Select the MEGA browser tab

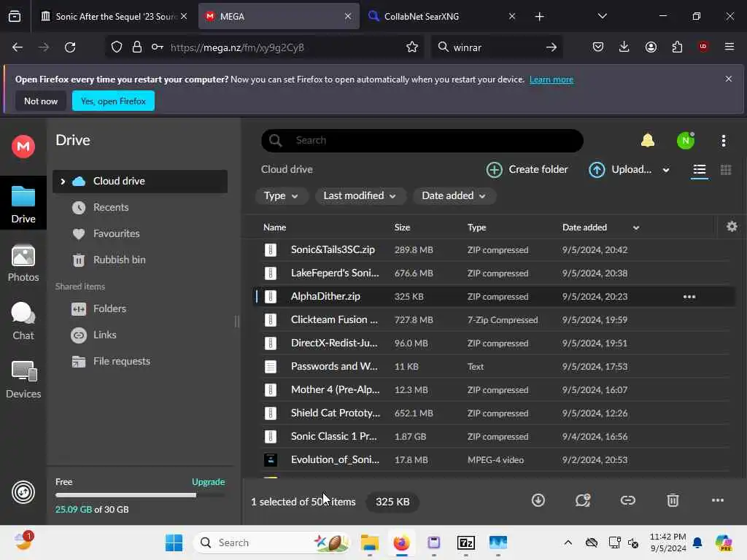pos(279,16)
